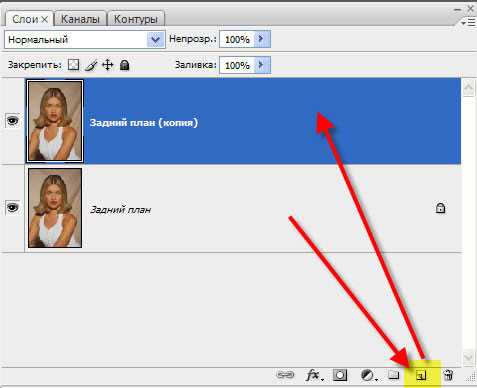Toggle lock all padlock icon
The width and height of the screenshot is (477, 388).
tap(124, 65)
